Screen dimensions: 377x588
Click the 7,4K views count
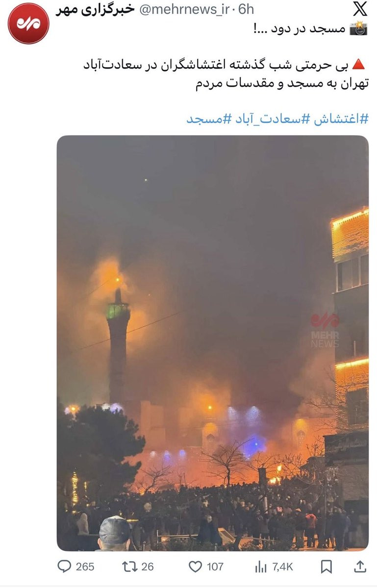282,567
